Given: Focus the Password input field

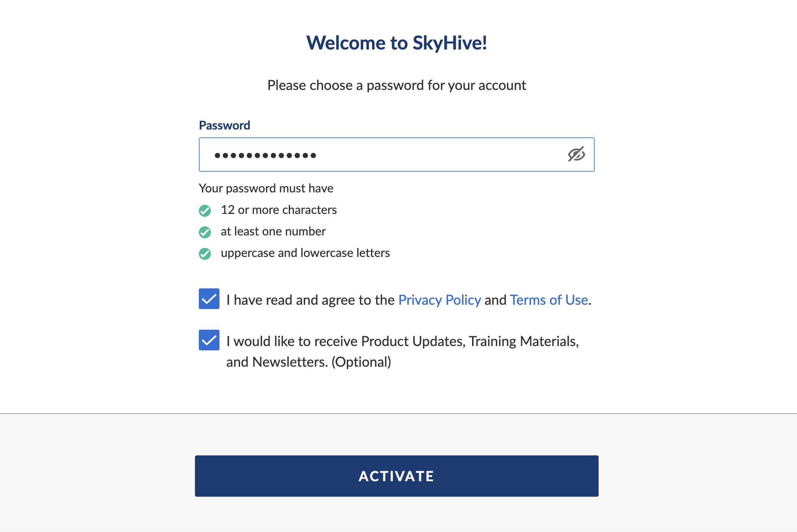Looking at the screenshot, I should 396,155.
